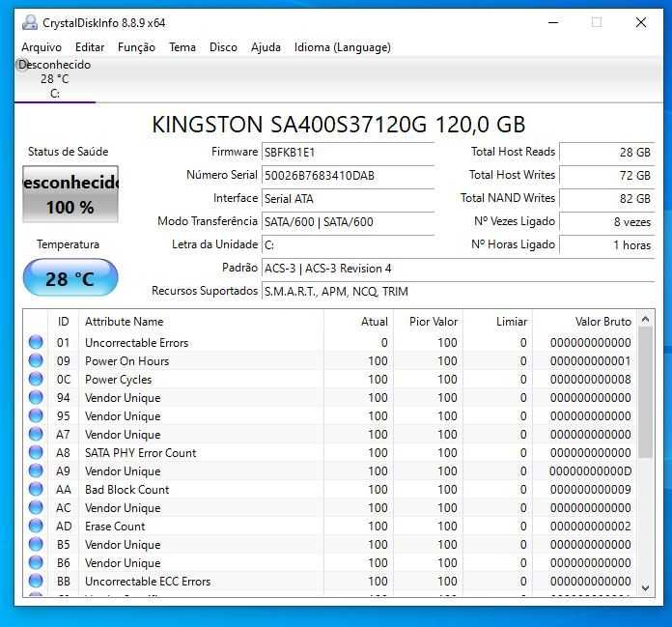
Task: Click the gray disk status indicator beside Desconhecido
Action: click(21, 65)
